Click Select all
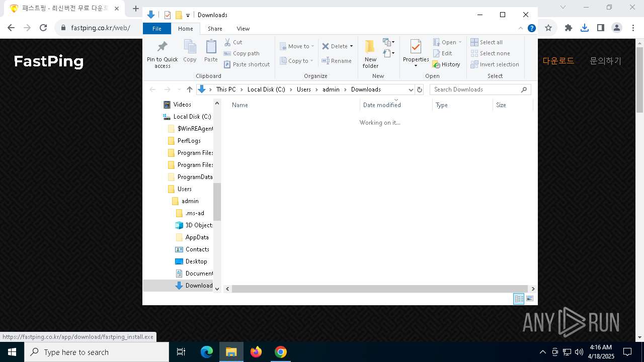This screenshot has width=644, height=362. (487, 42)
